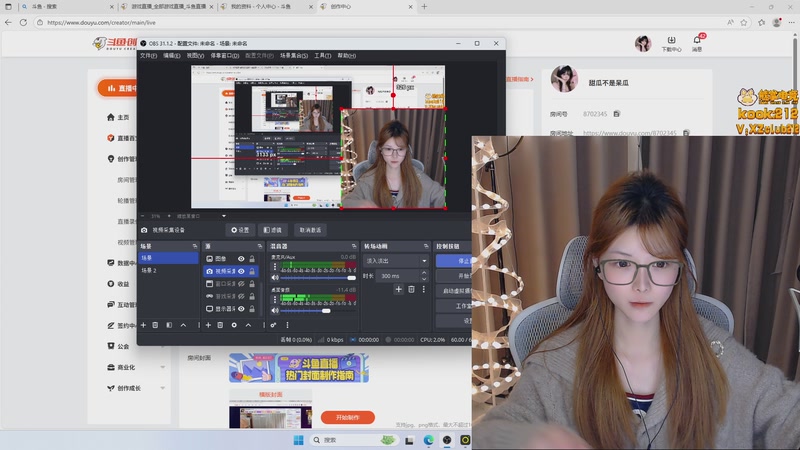Image resolution: width=800 pixels, height=450 pixels.
Task: Click source 滤镜 filters button
Action: click(273, 230)
